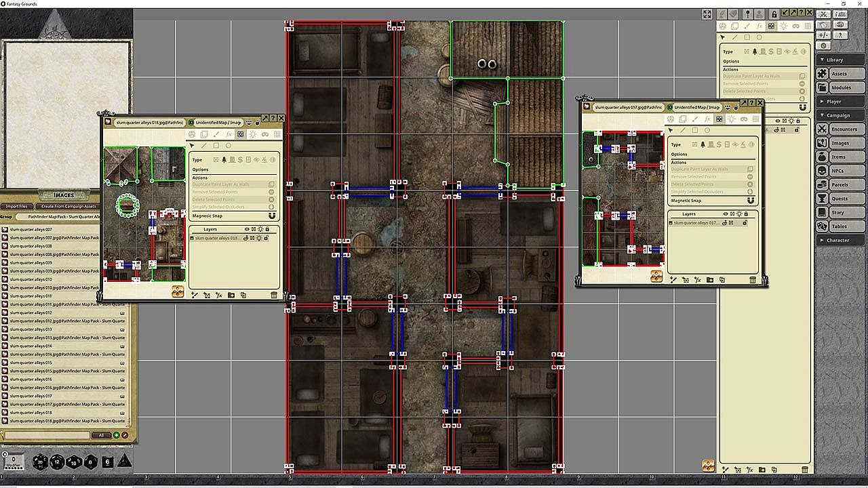Select the rectangle draw tool in the alleys 018 window
The height and width of the screenshot is (488, 868).
pos(216,145)
